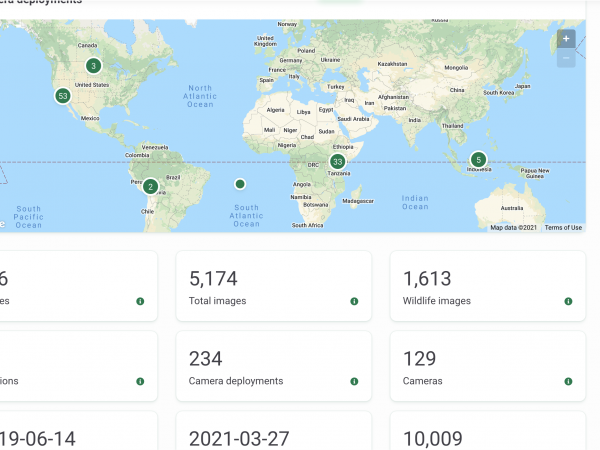The image size is (600, 450).
Task: Click the Algeria label on the map
Action: tap(276, 110)
